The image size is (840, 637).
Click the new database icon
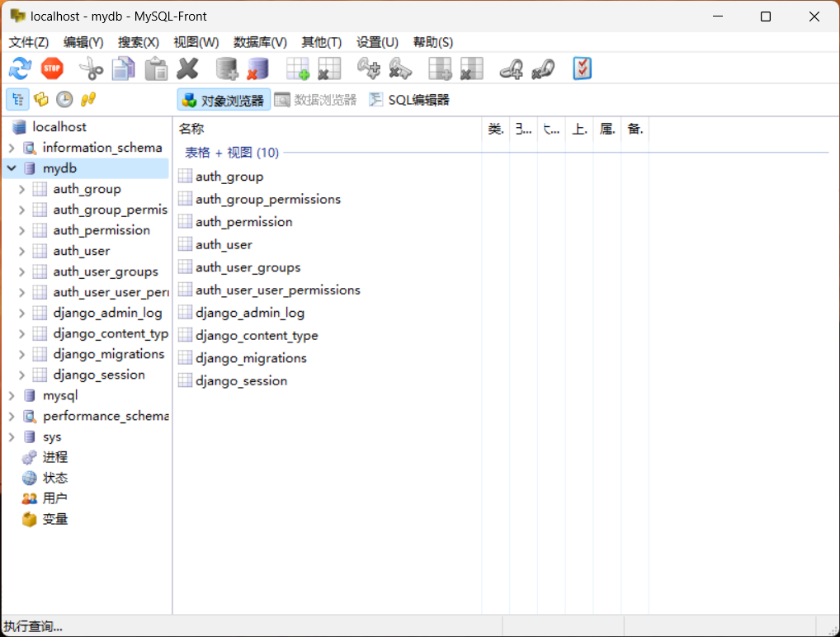[x=227, y=68]
